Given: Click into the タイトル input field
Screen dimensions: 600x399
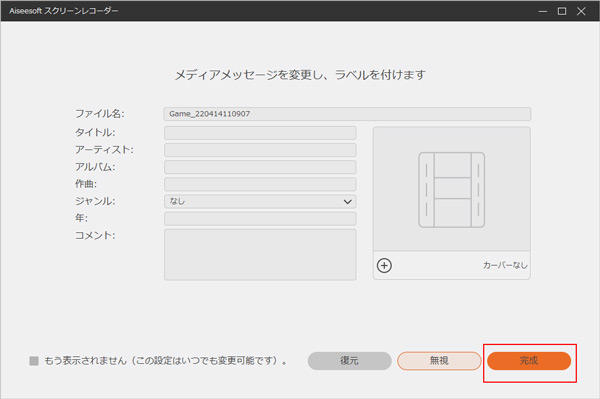Looking at the screenshot, I should click(260, 133).
